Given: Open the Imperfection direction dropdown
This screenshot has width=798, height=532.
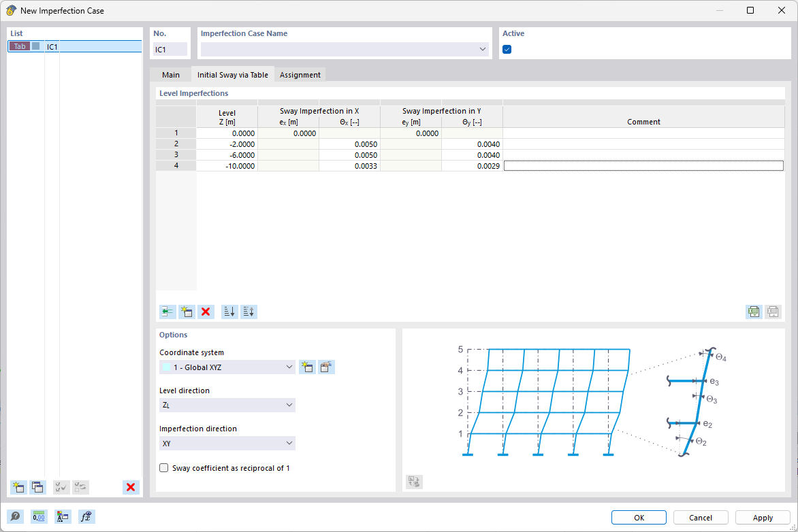Looking at the screenshot, I should 289,443.
